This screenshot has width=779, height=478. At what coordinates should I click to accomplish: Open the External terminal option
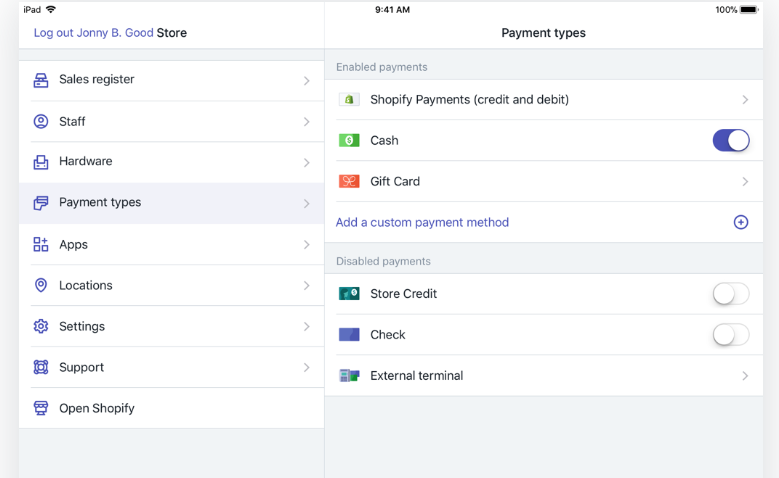(x=544, y=376)
